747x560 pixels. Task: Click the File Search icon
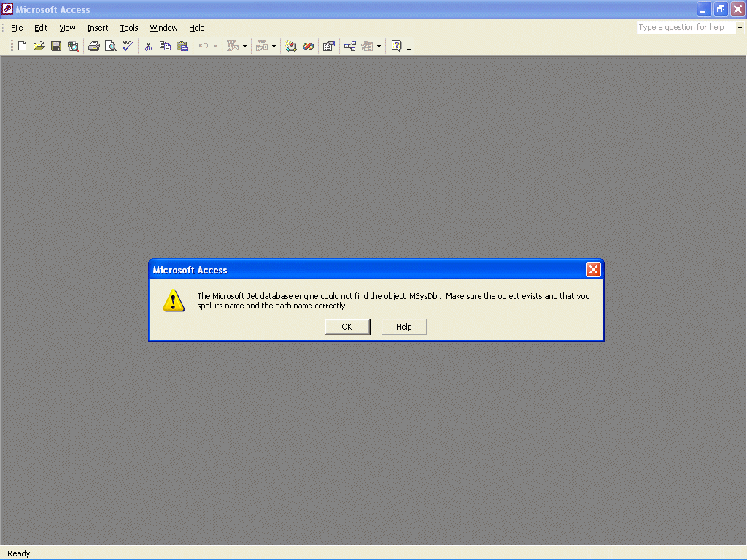click(73, 46)
